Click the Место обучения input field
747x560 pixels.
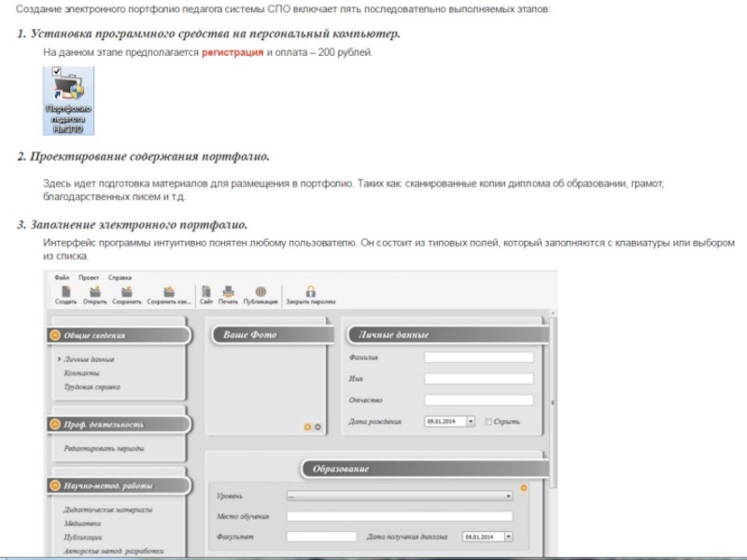(x=400, y=516)
